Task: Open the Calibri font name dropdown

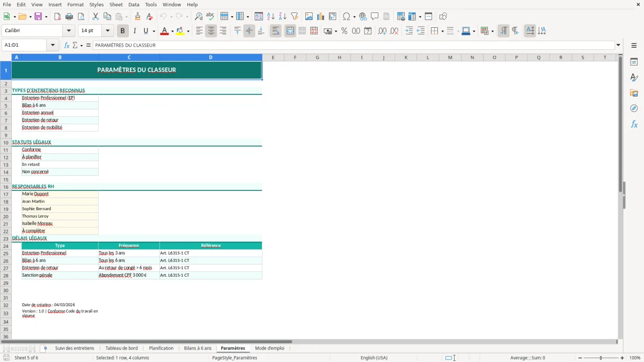Action: point(69,31)
